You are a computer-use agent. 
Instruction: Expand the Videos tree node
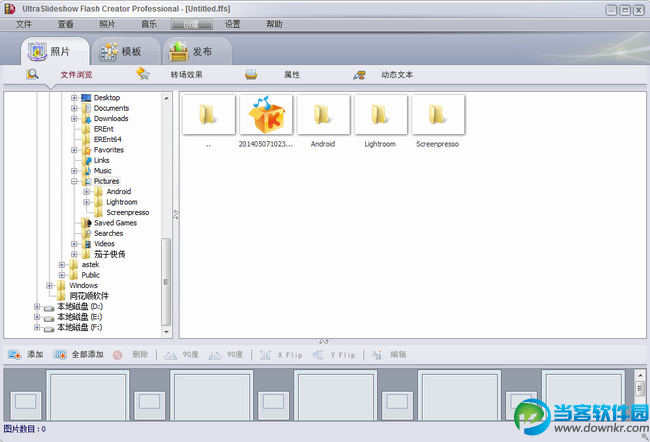[74, 244]
